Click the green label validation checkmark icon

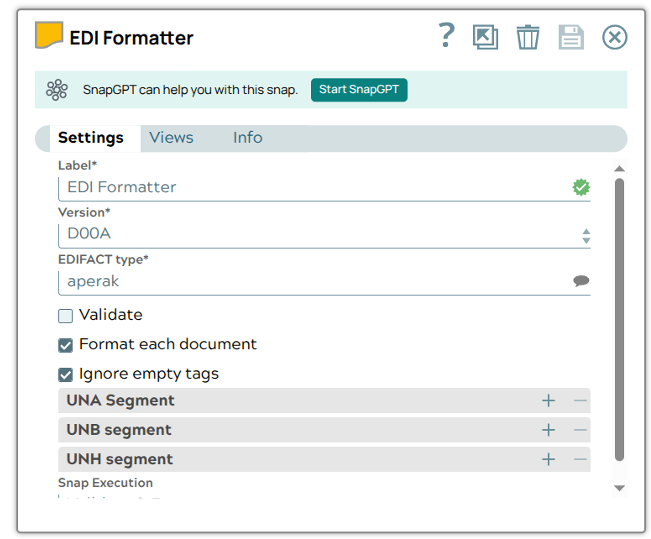pyautogui.click(x=581, y=187)
